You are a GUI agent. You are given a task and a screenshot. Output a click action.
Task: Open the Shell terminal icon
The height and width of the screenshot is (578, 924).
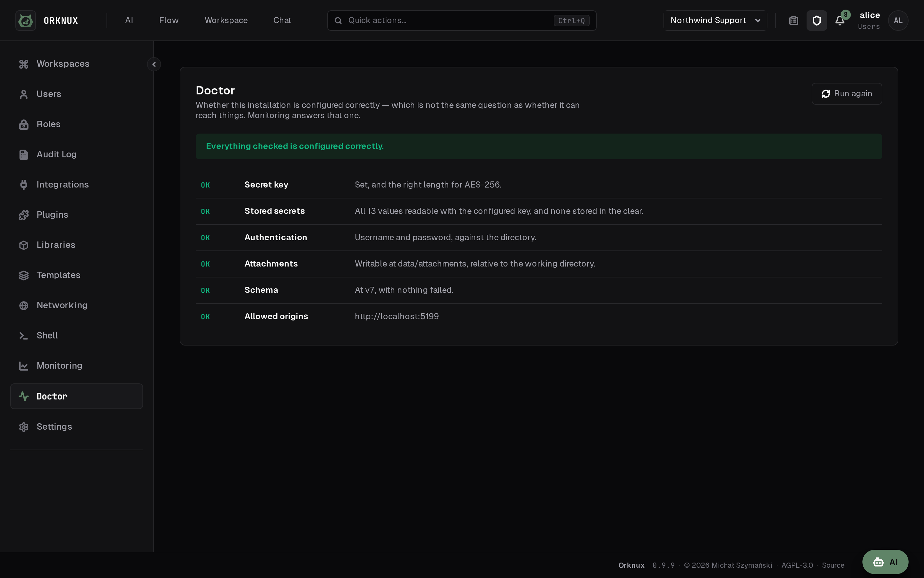coord(24,336)
